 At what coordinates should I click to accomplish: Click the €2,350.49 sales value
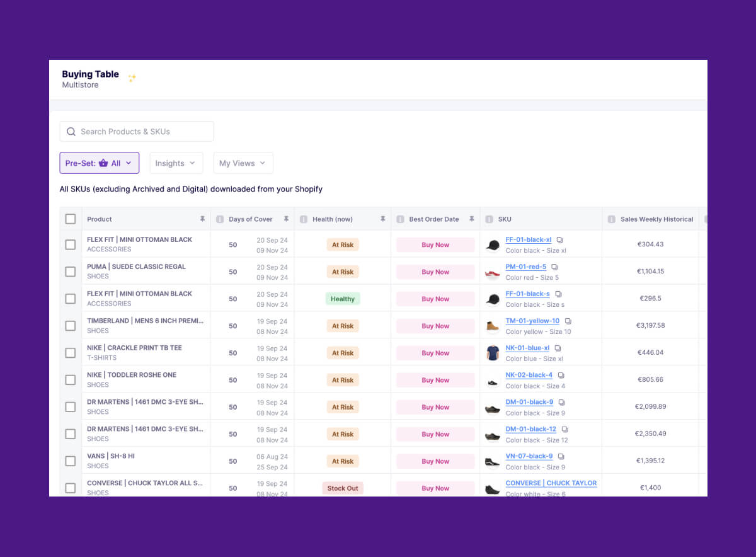[651, 434]
